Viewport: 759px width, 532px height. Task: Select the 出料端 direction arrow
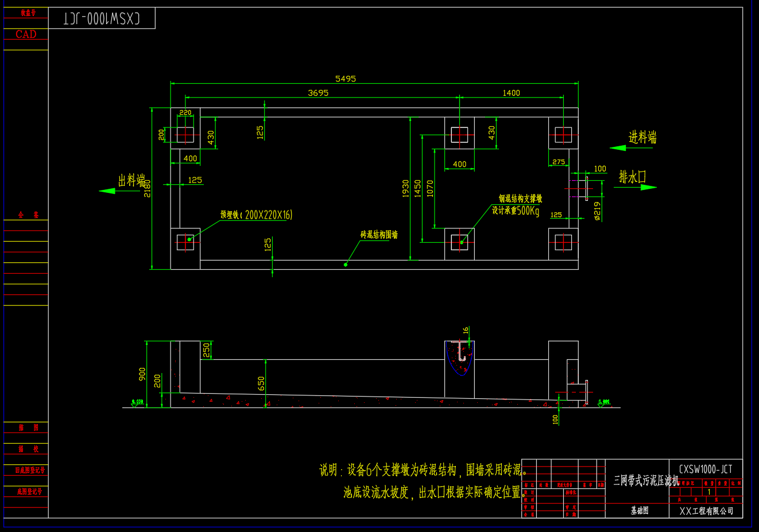pos(107,191)
